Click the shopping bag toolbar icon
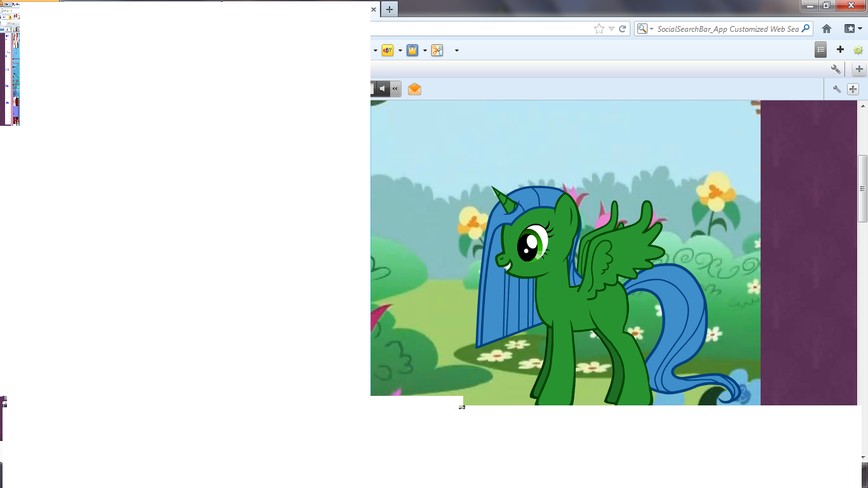This screenshot has width=868, height=488. [x=412, y=50]
